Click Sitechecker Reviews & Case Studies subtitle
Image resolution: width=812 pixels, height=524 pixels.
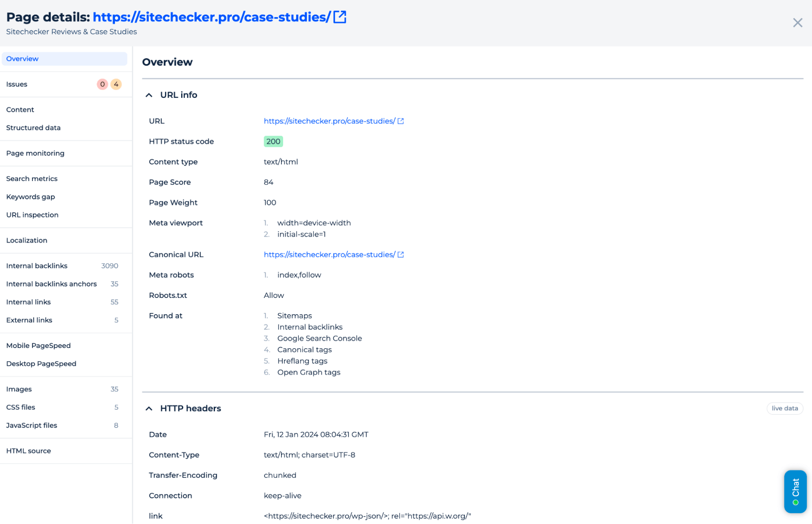coord(71,32)
